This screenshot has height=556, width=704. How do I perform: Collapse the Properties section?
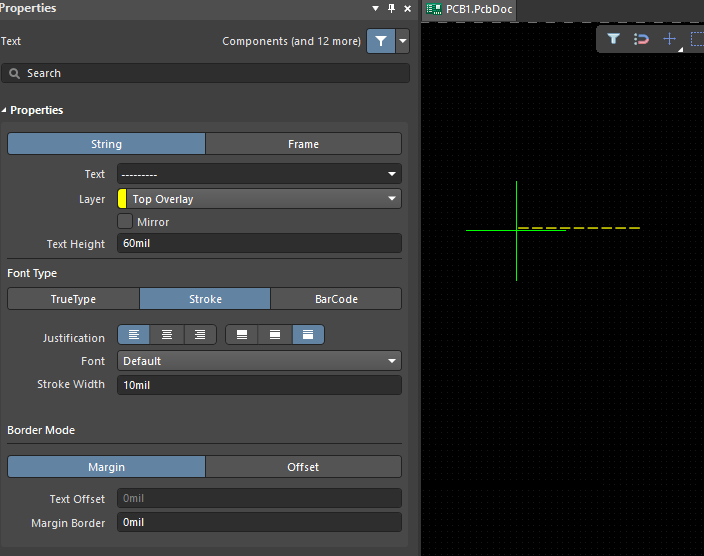[x=4, y=110]
